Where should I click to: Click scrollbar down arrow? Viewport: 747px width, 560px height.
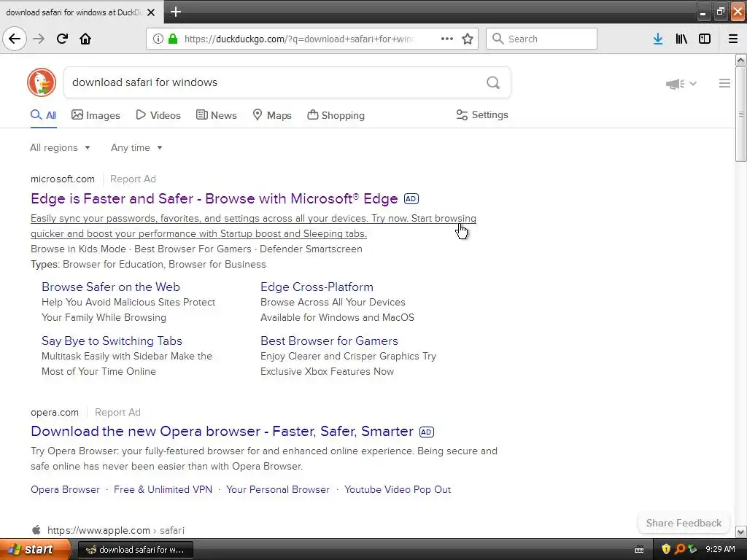click(741, 532)
